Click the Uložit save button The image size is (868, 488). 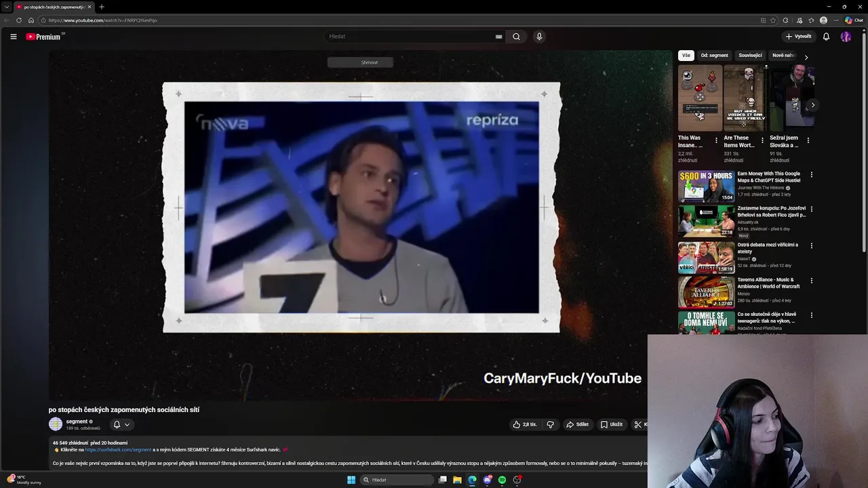[x=611, y=424]
